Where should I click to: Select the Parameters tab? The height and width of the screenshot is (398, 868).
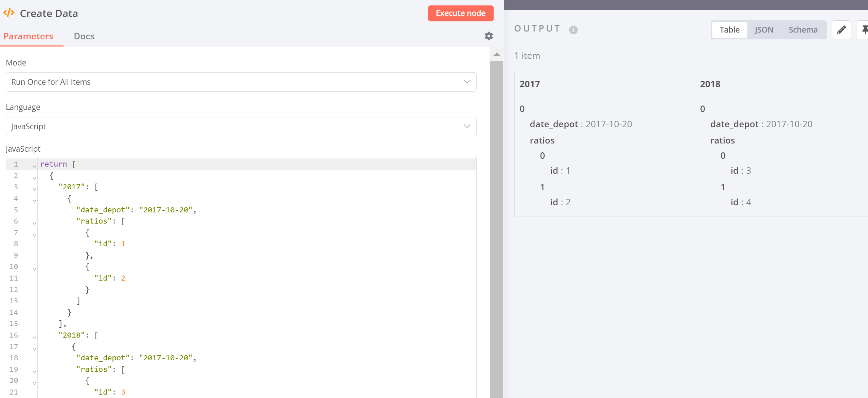coord(28,36)
